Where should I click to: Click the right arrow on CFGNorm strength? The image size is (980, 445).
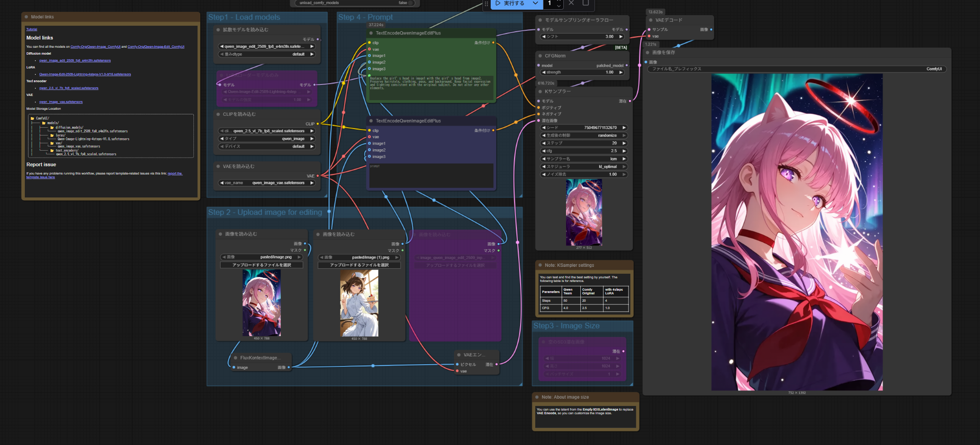(621, 73)
